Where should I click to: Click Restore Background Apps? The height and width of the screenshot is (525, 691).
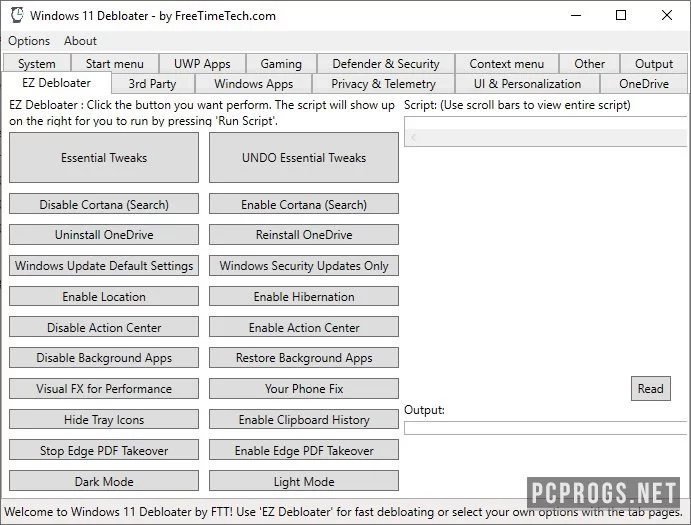[304, 357]
